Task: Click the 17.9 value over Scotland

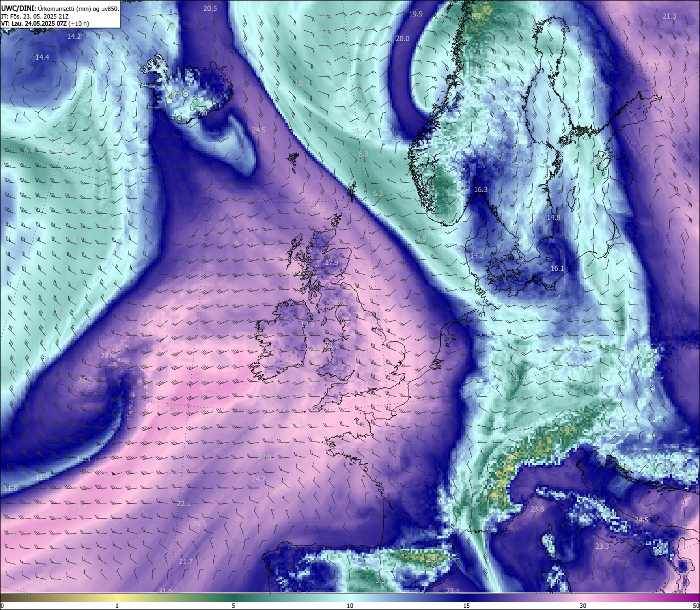Action: pyautogui.click(x=331, y=262)
